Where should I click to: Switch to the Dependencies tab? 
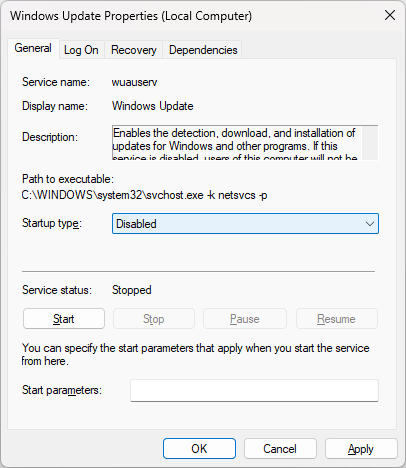click(203, 50)
